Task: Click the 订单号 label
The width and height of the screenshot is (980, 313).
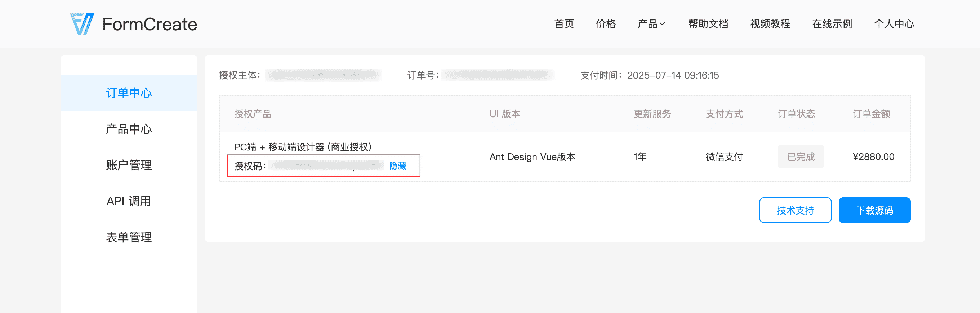Action: point(423,75)
